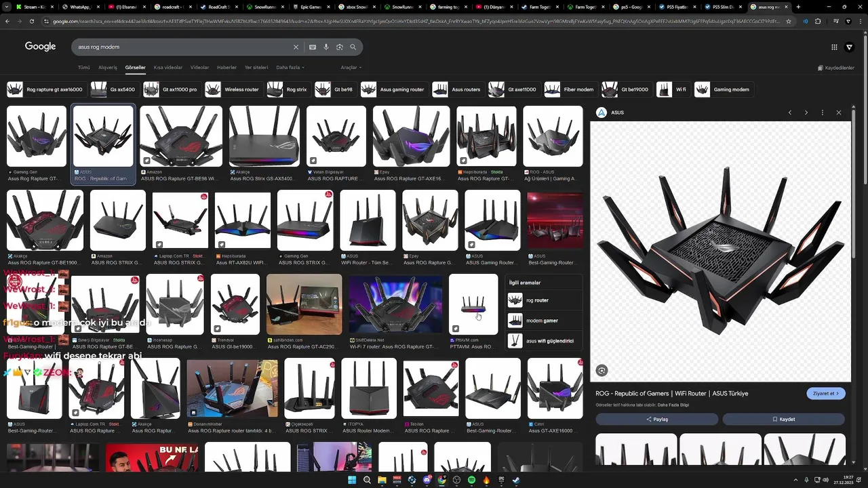Image resolution: width=868 pixels, height=488 pixels.
Task: Open the 'Daha Fazla Bilgi' copyright link
Action: (673, 405)
